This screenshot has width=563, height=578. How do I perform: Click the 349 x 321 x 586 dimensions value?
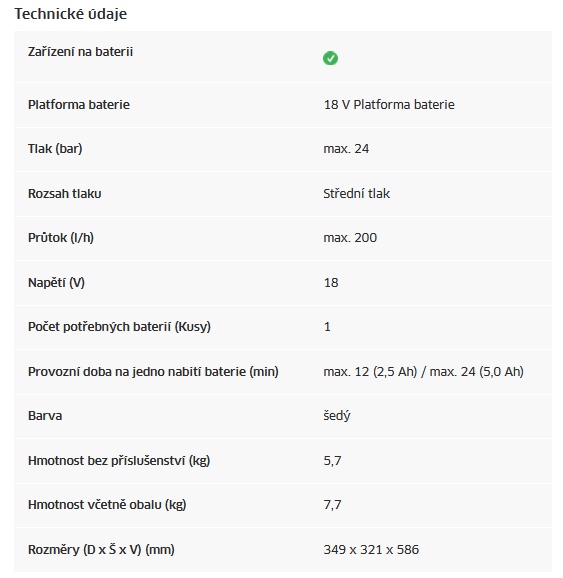click(371, 550)
